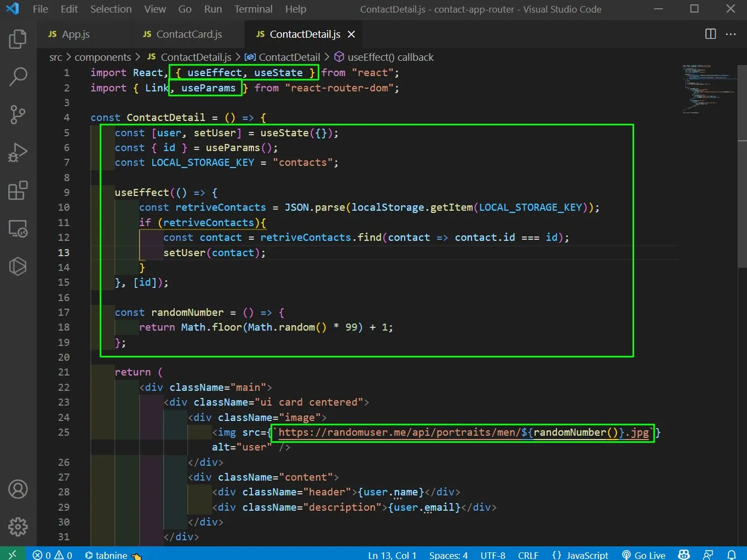The image size is (747, 560).
Task: Open editor More Actions ellipsis
Action: tap(731, 34)
